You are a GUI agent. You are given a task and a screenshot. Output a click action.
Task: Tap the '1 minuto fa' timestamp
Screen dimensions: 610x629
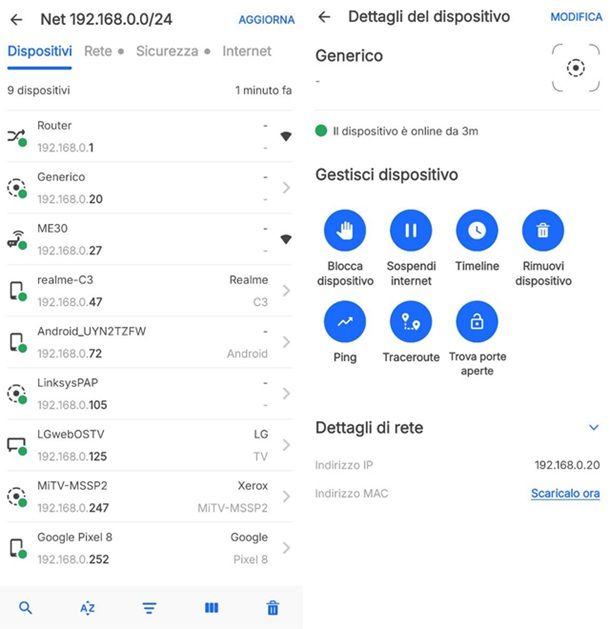pos(263,90)
